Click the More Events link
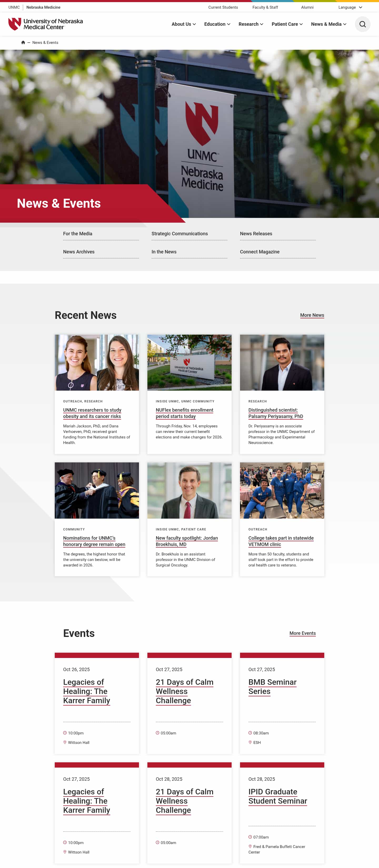Image resolution: width=379 pixels, height=868 pixels. point(302,634)
